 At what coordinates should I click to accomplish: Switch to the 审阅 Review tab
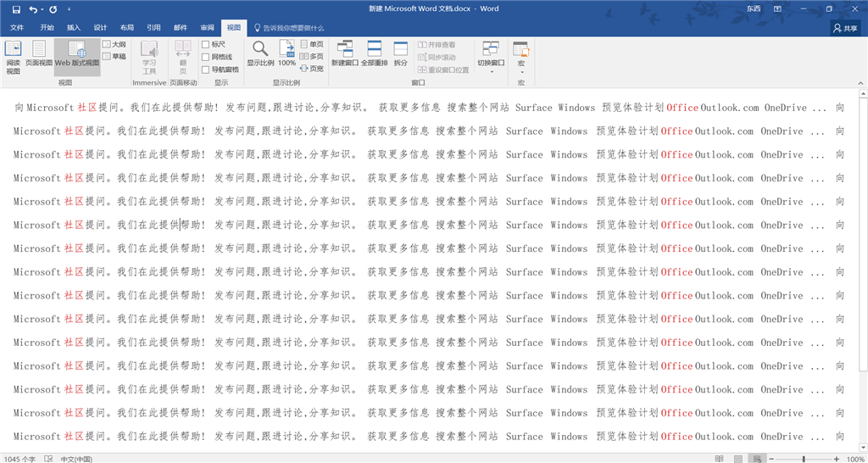(207, 28)
